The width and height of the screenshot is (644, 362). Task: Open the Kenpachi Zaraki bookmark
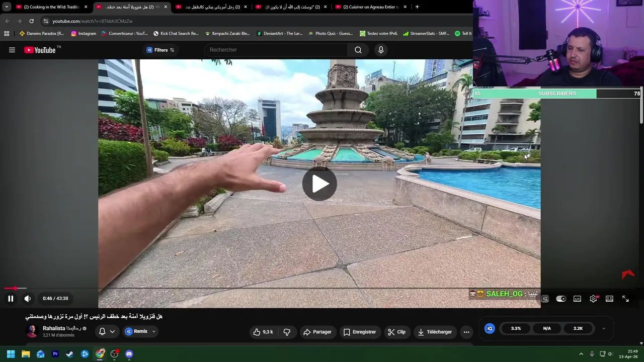(x=227, y=34)
